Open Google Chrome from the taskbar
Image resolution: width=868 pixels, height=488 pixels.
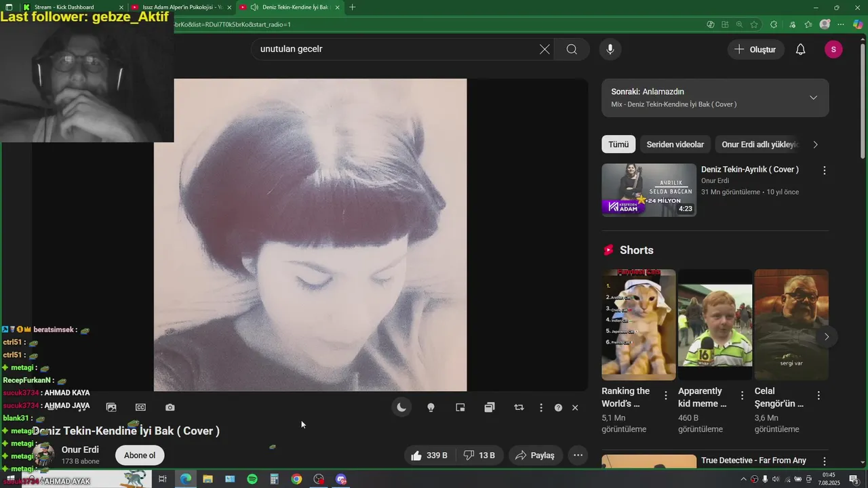[x=296, y=479]
